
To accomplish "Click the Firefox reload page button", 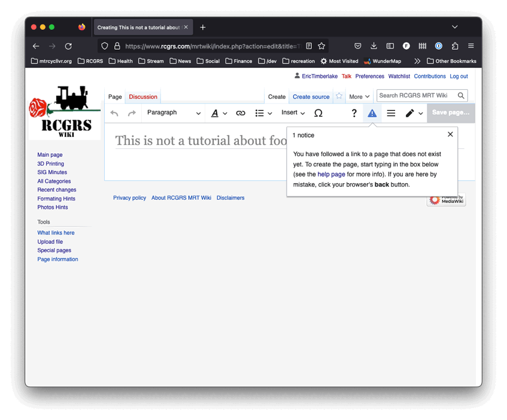I will [68, 46].
